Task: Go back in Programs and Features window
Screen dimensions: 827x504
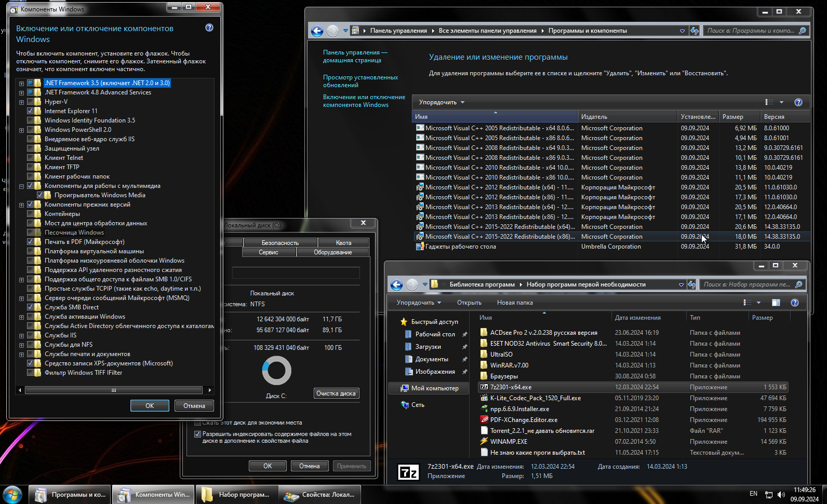Action: (x=317, y=31)
